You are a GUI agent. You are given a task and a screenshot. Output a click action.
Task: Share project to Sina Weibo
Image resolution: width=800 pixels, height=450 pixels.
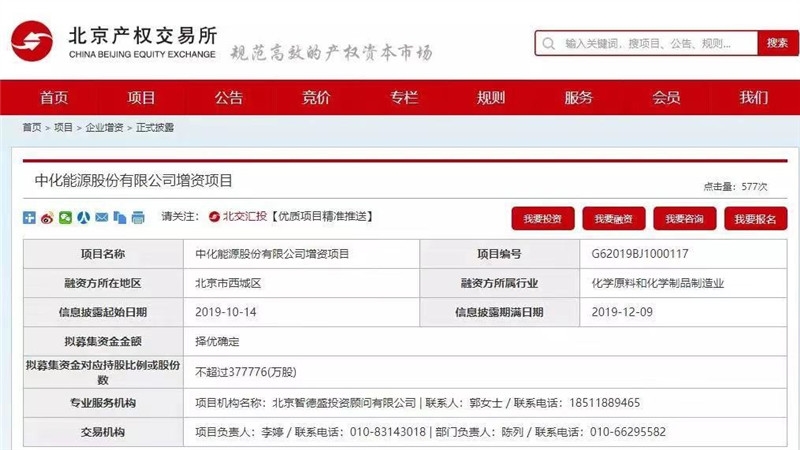click(47, 217)
